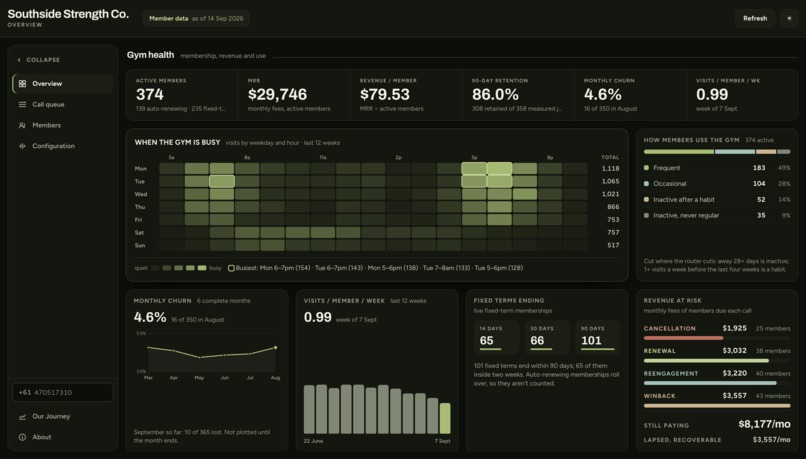This screenshot has height=459, width=806.
Task: Select the 14 days tile showing 65
Action: coord(496,338)
